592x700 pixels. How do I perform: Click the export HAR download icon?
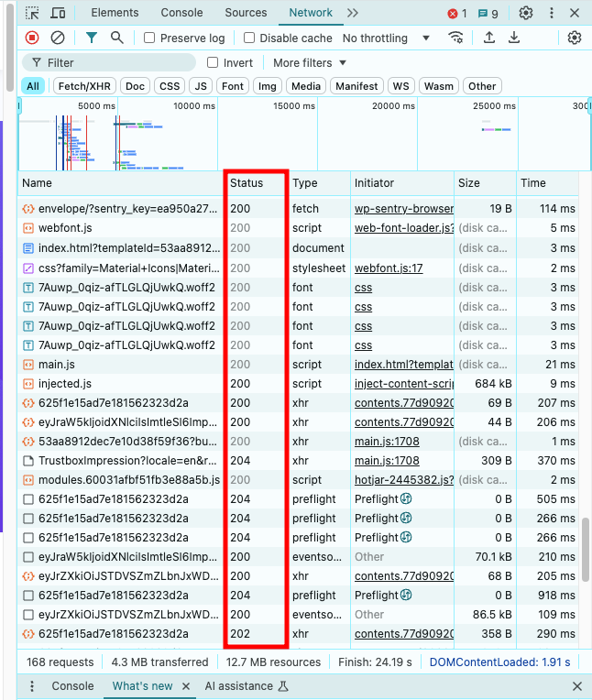[514, 38]
